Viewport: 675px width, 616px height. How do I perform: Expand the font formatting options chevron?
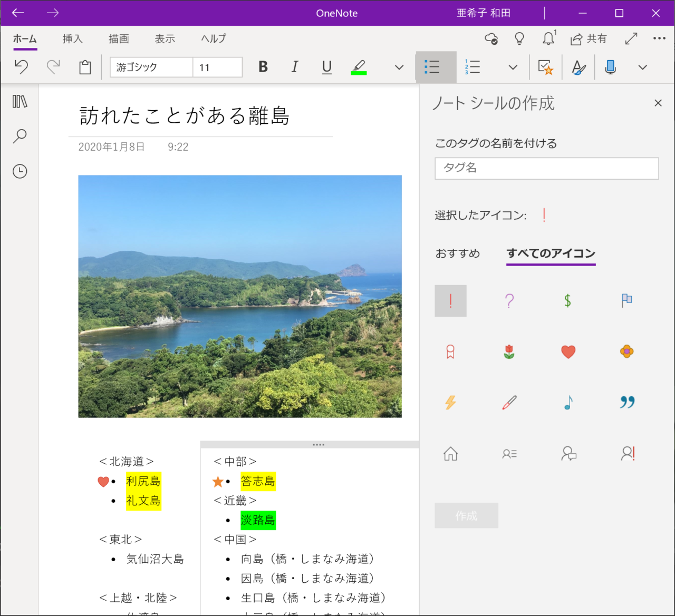point(399,67)
